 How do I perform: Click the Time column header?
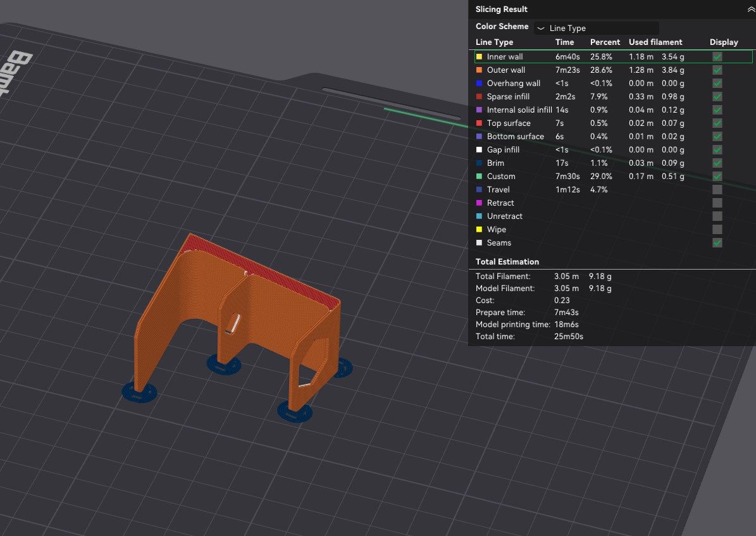(564, 42)
